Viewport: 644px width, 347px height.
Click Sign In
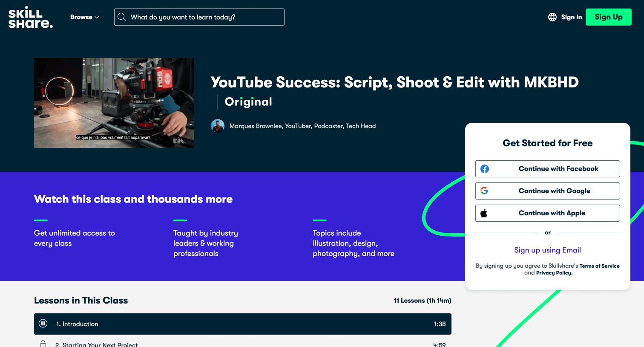click(571, 17)
